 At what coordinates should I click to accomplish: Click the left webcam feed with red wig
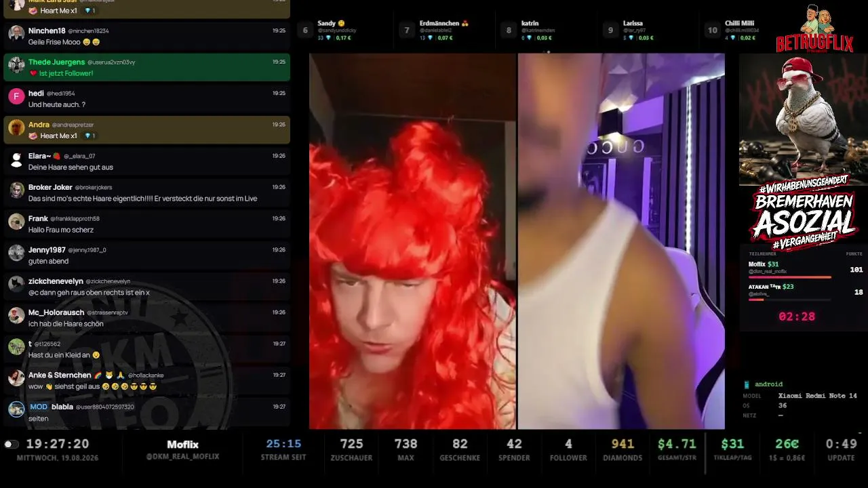pos(413,241)
